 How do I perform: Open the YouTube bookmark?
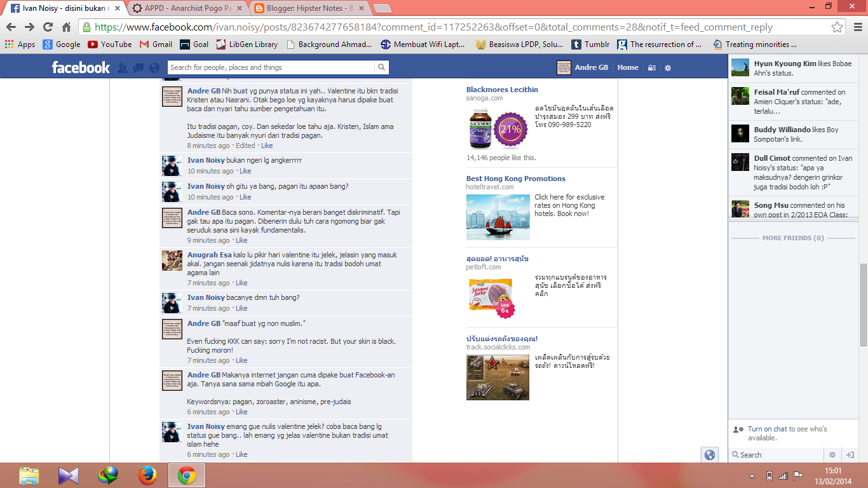(x=109, y=44)
